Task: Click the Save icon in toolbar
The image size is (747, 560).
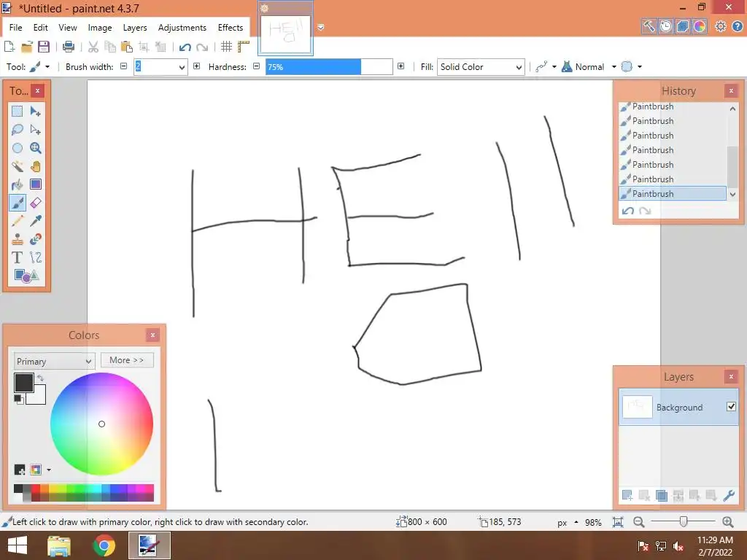Action: click(x=44, y=47)
